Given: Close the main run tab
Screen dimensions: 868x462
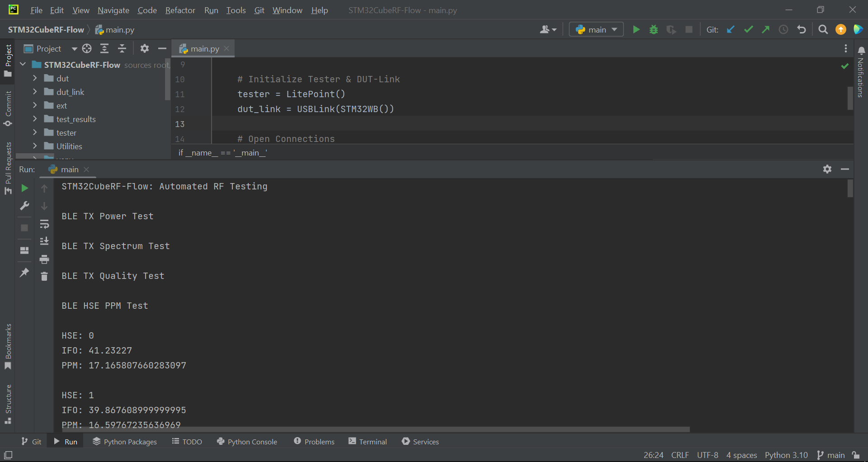Looking at the screenshot, I should [x=86, y=169].
